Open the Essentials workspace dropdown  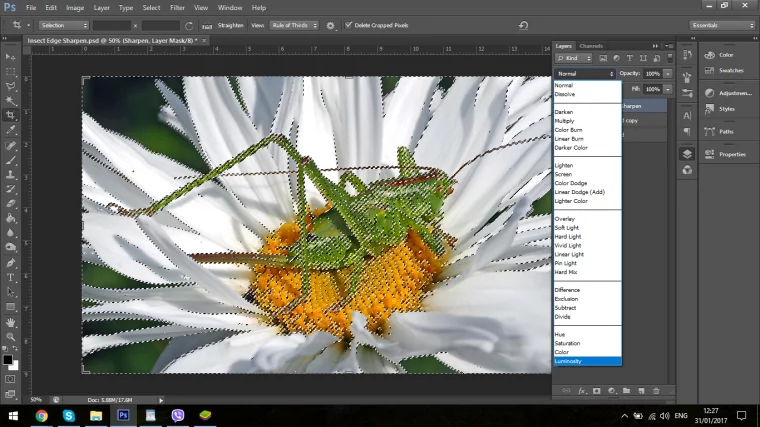point(722,25)
